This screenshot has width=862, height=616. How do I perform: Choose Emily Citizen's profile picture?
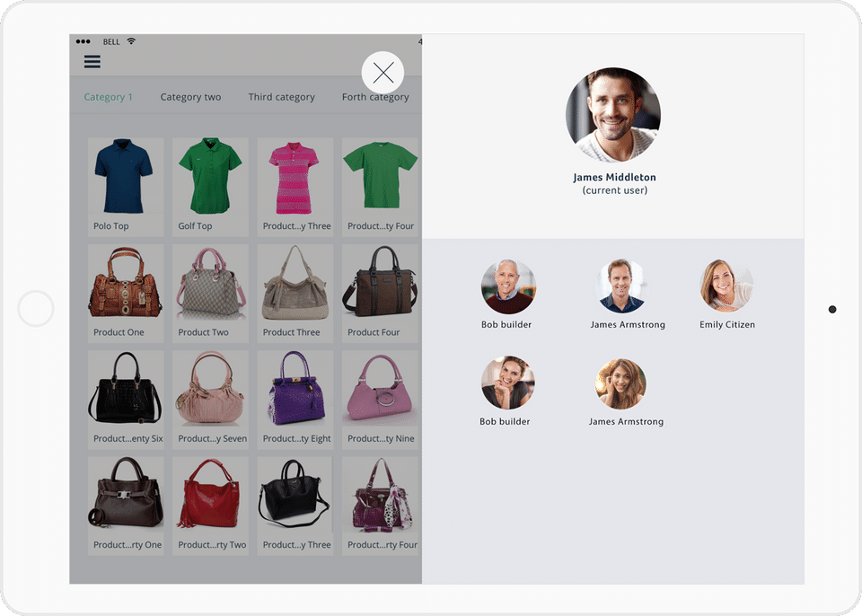tap(726, 286)
